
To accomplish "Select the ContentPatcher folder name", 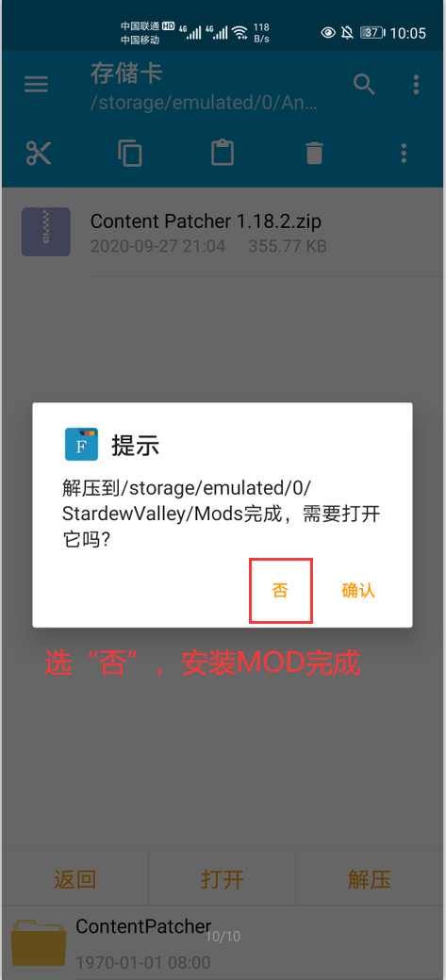I will [x=143, y=927].
